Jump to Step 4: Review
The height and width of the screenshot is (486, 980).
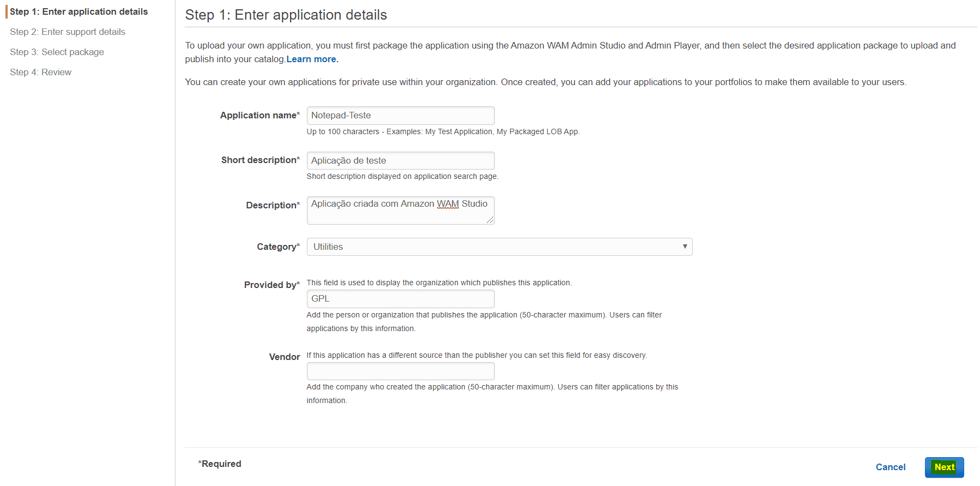coord(40,72)
